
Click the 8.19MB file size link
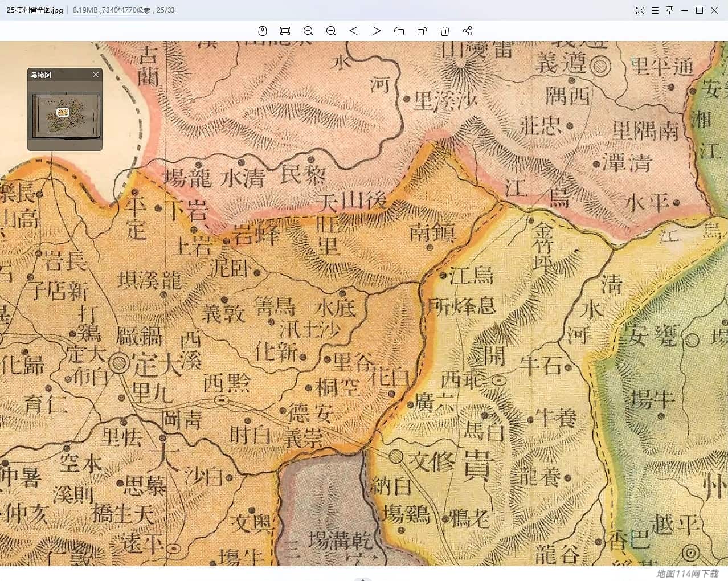point(85,10)
